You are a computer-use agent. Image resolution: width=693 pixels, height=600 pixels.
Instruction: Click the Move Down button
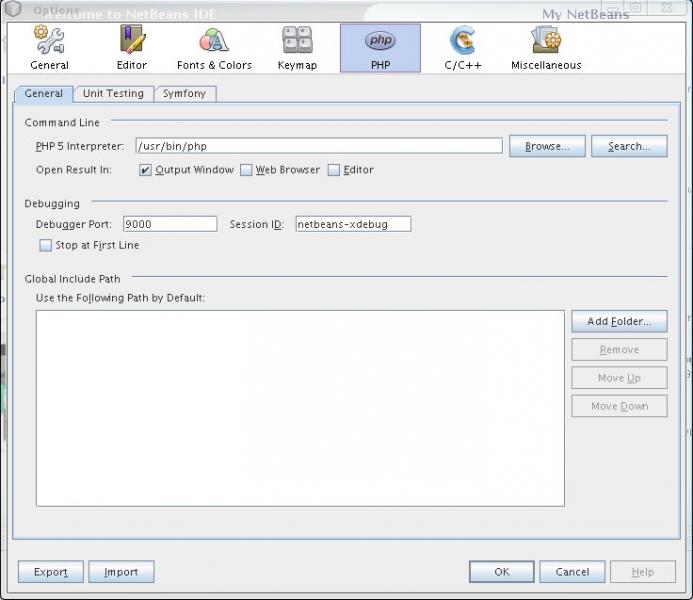619,406
